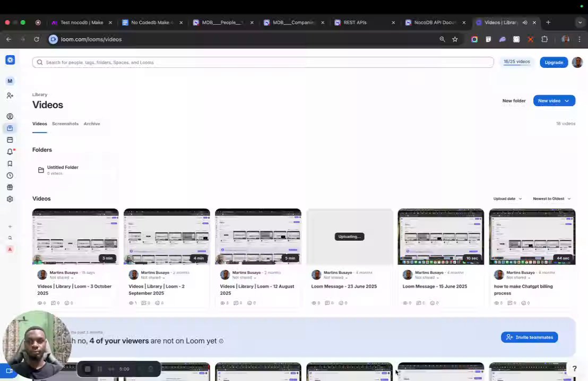Mute the Loom tab's speaker icon
The width and height of the screenshot is (588, 381).
pos(525,22)
